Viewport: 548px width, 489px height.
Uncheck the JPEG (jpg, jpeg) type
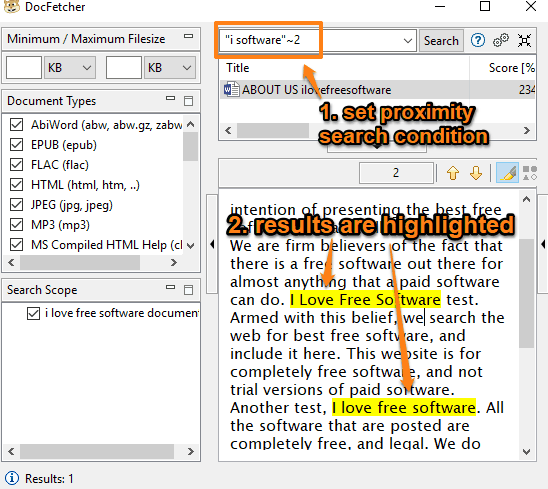click(16, 204)
